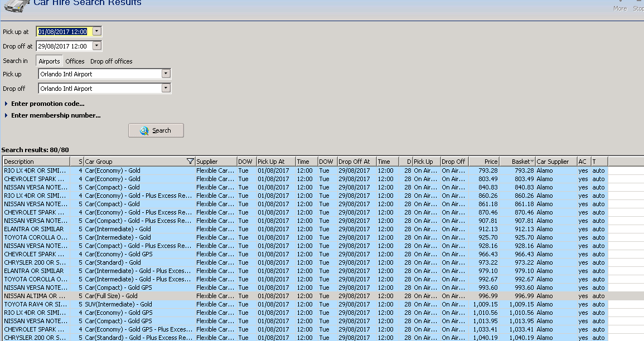Click the car icon beside the results title

point(16,6)
